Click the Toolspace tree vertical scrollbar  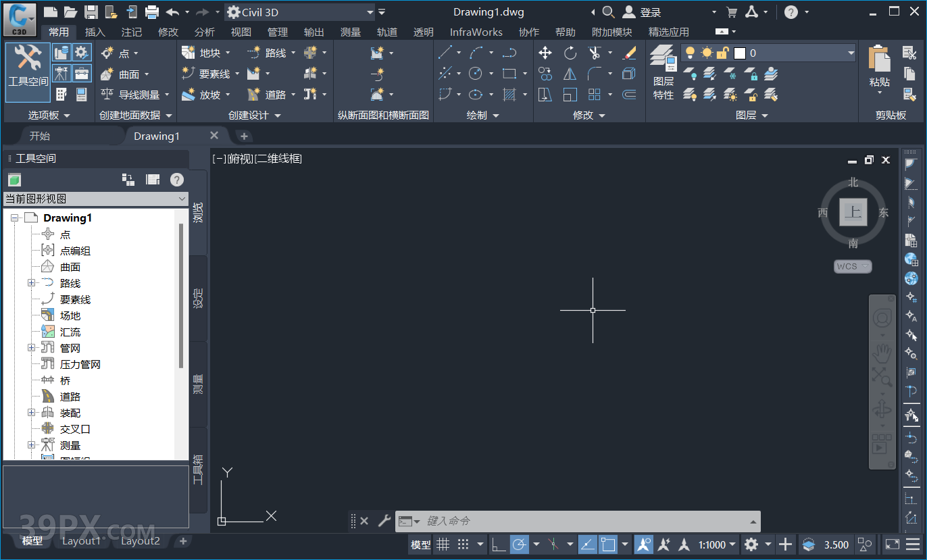click(x=181, y=296)
